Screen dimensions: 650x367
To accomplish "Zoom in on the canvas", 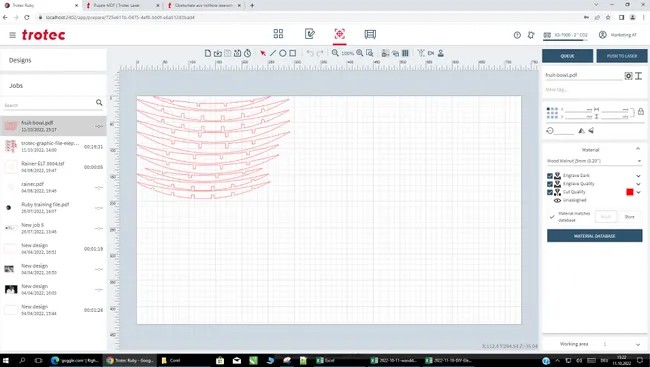I will pos(359,53).
